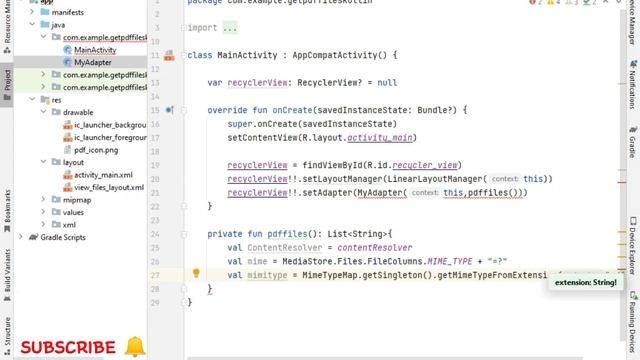Screen dimensions: 640x360
Task: Click the extension: String! parameter hint
Action: click(586, 282)
